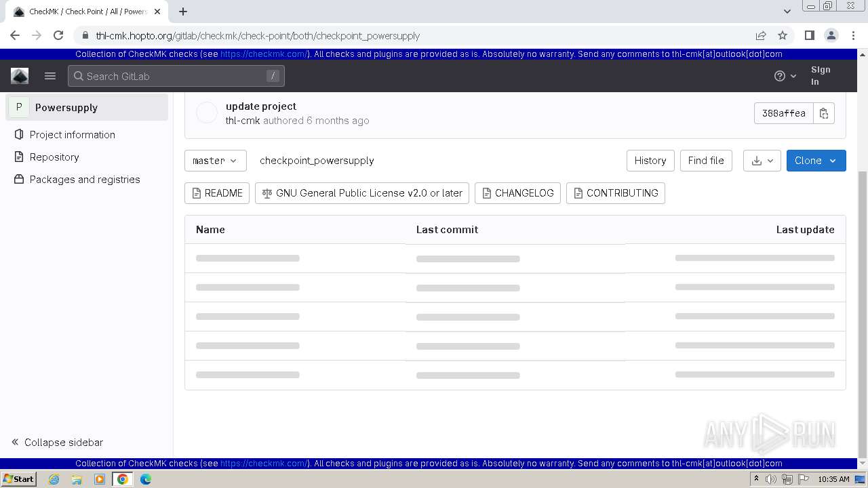Screen dimensions: 868x488
Task: Open GNU General Public License link
Action: (362, 193)
